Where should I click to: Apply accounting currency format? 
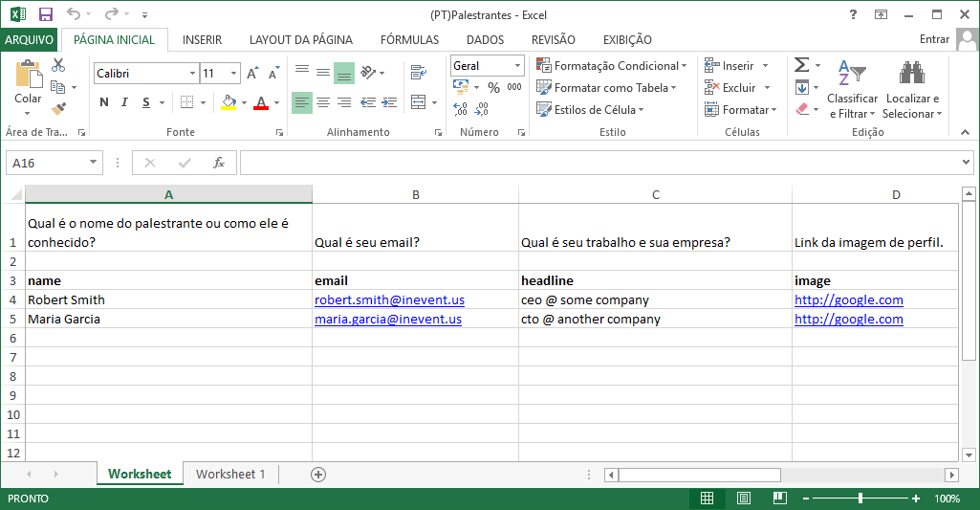click(x=461, y=86)
